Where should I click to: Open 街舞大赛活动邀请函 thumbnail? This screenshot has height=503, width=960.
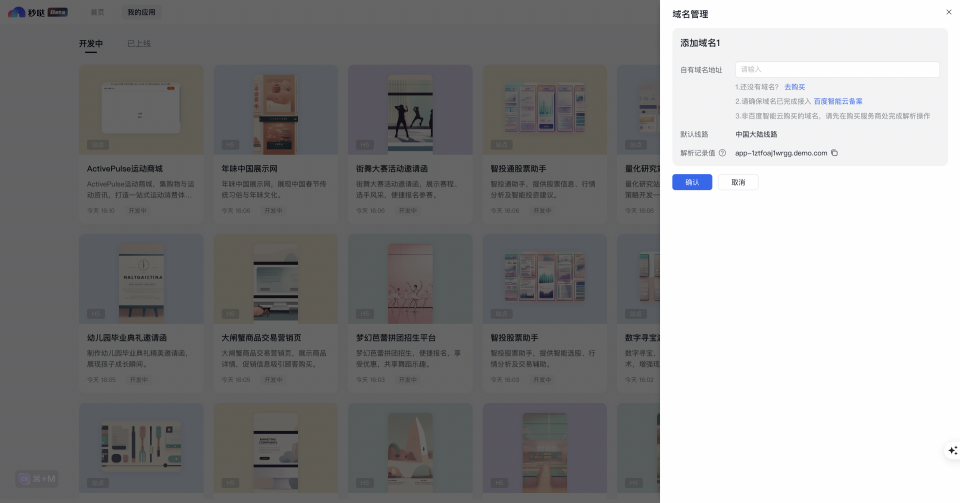(410, 110)
